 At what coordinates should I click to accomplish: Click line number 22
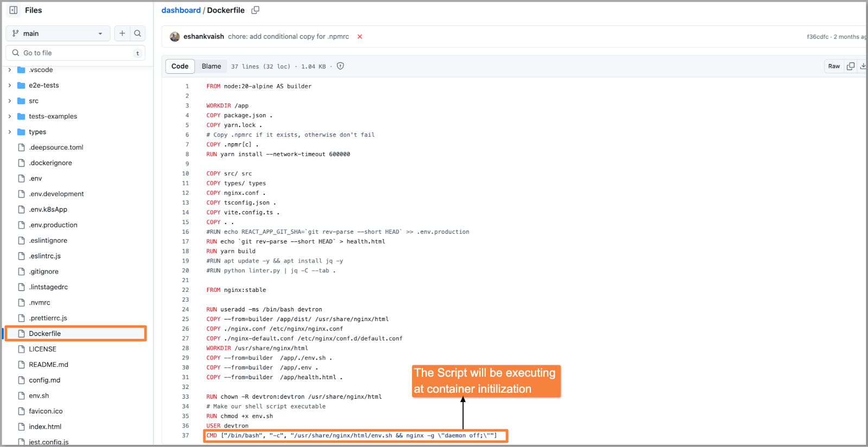186,290
